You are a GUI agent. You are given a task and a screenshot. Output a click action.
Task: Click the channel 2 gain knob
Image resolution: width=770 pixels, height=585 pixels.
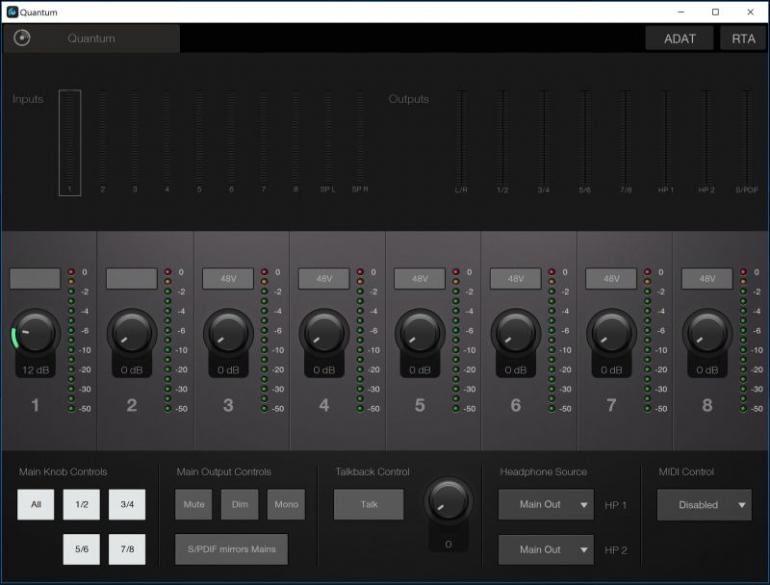pos(132,334)
